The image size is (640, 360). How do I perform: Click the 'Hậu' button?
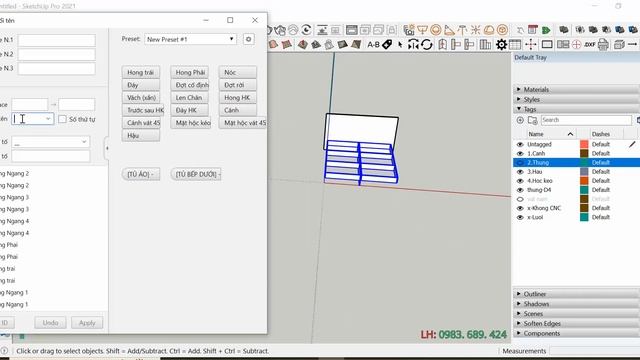[140, 136]
